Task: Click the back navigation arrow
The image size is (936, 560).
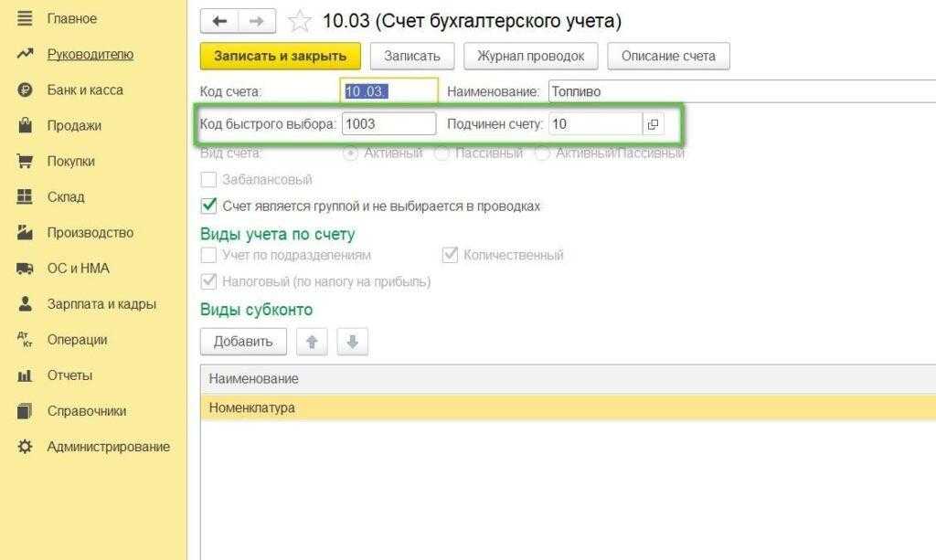Action: click(219, 21)
